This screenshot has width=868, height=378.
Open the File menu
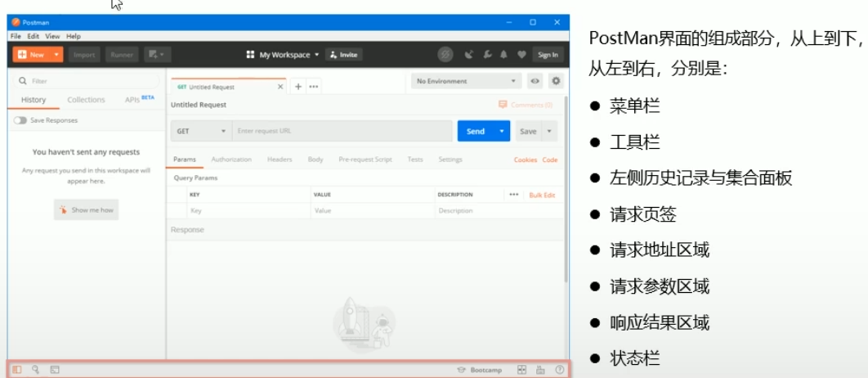(x=16, y=36)
